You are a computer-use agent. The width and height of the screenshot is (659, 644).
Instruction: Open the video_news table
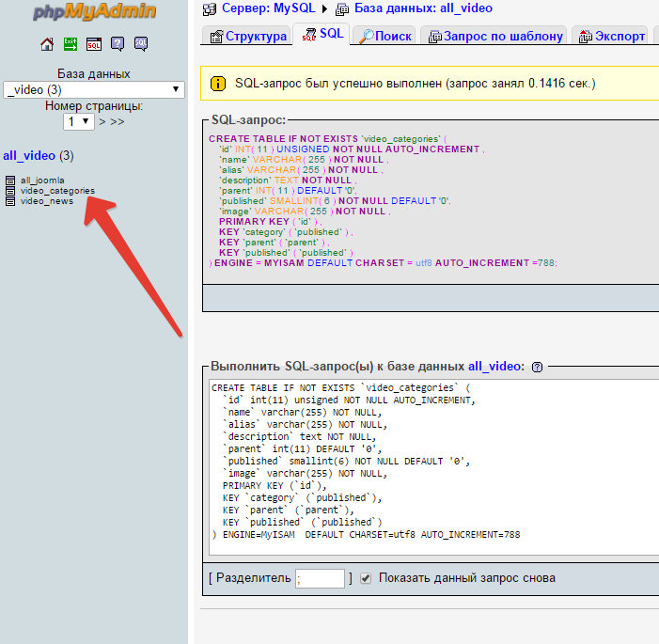click(x=47, y=201)
